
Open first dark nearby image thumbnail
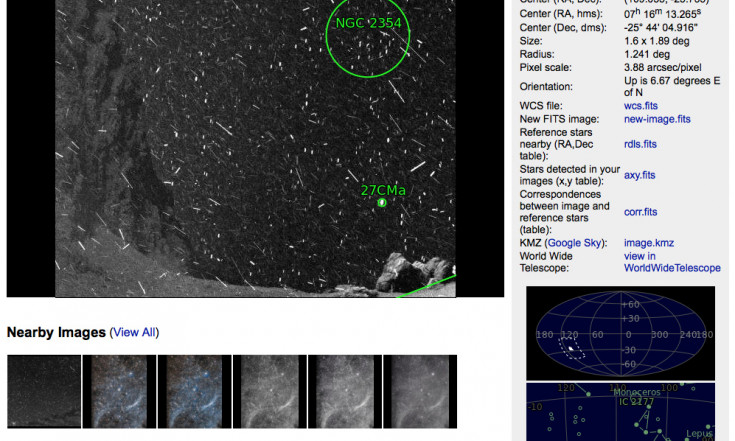(x=44, y=391)
